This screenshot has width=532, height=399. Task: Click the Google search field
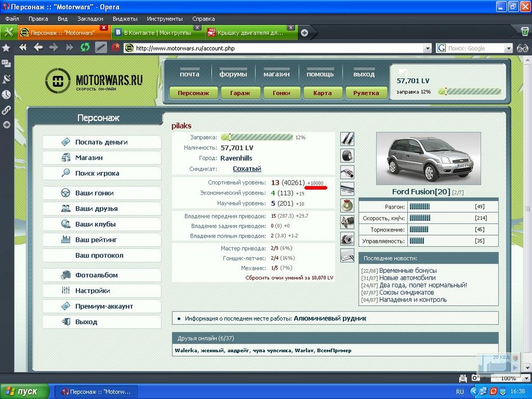pyautogui.click(x=475, y=49)
